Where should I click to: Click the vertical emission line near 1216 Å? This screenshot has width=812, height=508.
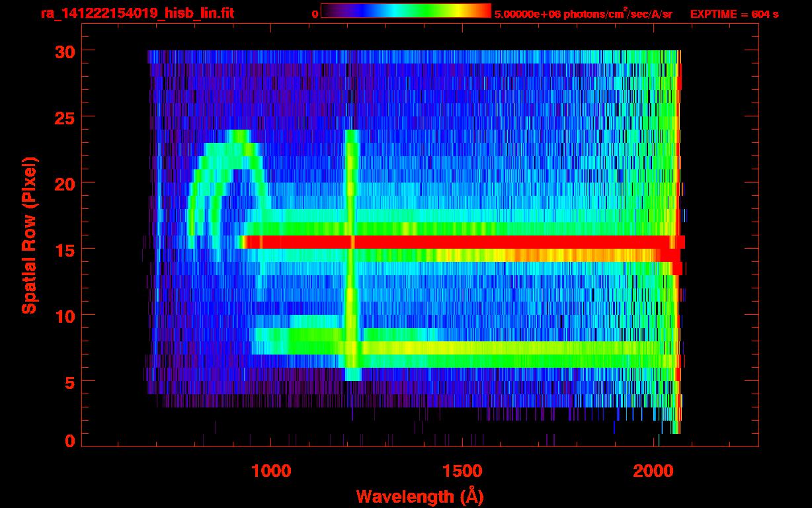pyautogui.click(x=352, y=255)
